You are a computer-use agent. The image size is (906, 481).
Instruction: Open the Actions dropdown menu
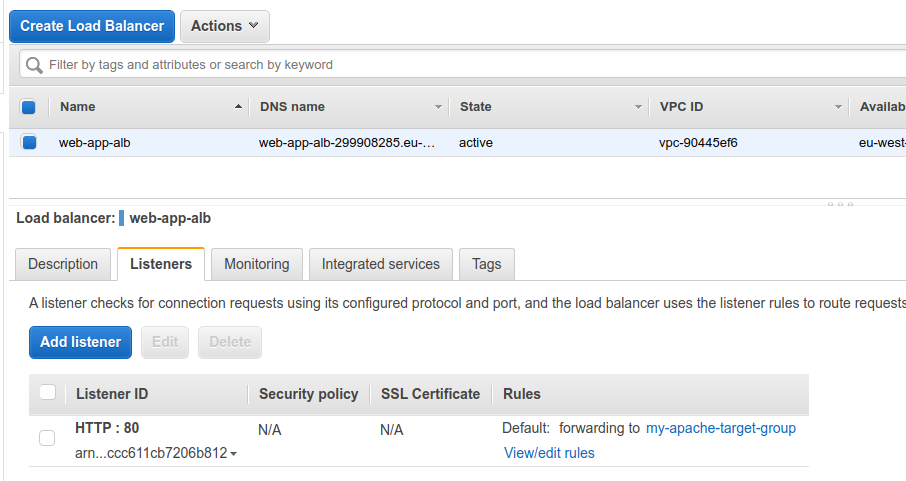tap(225, 27)
